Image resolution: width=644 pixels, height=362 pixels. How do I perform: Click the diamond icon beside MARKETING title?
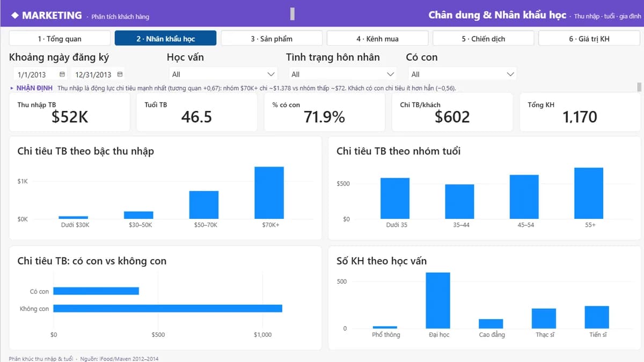coord(15,15)
